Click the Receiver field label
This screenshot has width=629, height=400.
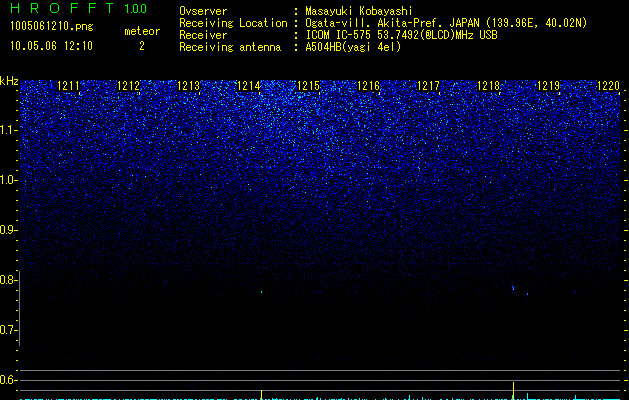pos(203,35)
